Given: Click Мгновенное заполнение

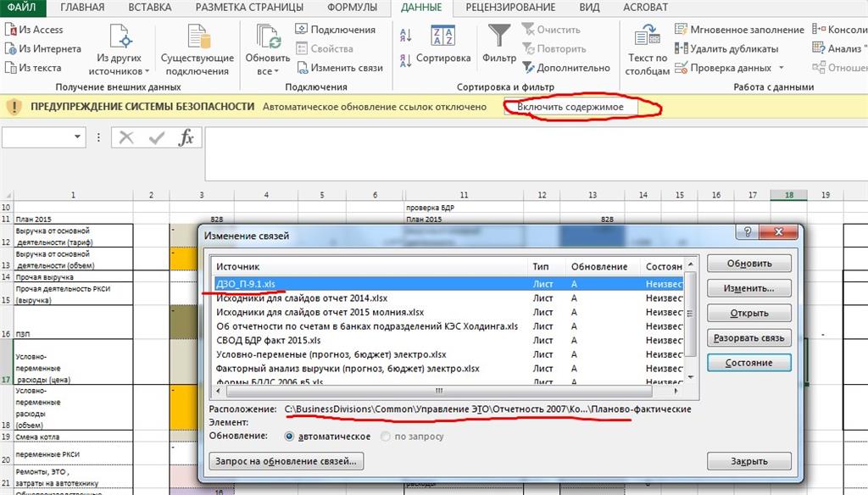Looking at the screenshot, I should click(739, 30).
